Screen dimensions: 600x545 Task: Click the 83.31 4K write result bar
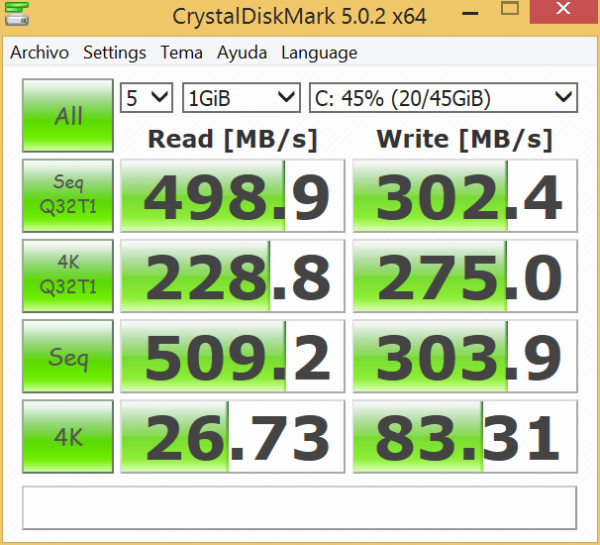pos(465,438)
